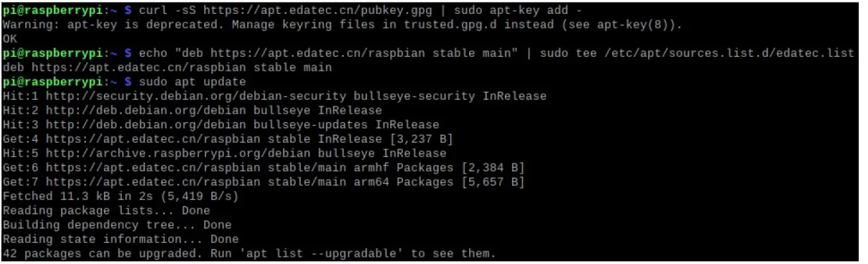The width and height of the screenshot is (868, 264).
Task: Click the OK output line
Action: pos(10,39)
